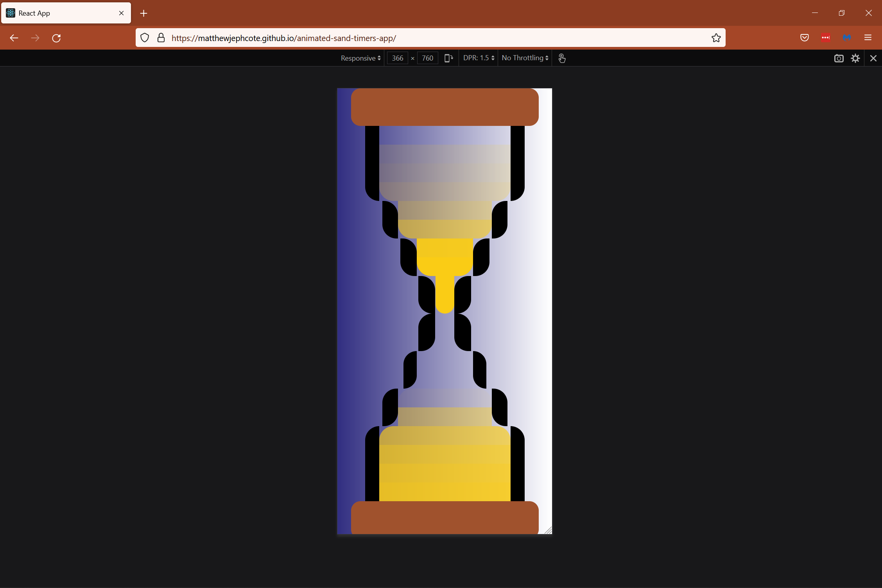882x588 pixels.
Task: Open the Responsive device dropdown
Action: 360,58
